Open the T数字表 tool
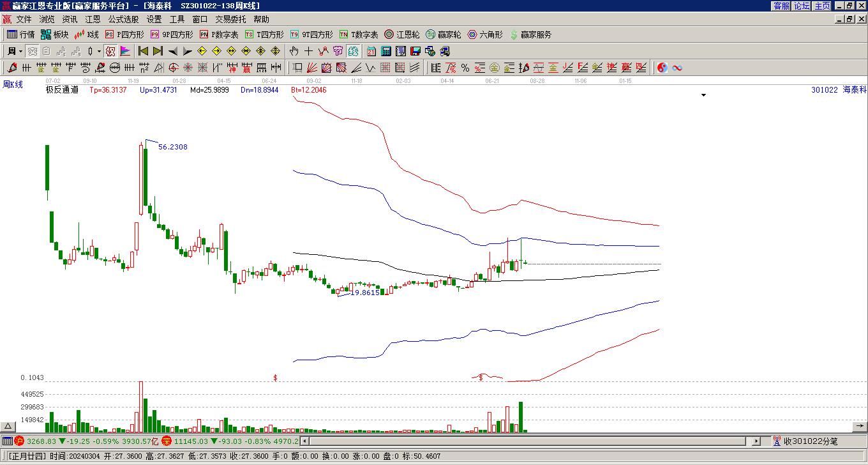Screen dimensions: 868x465 (359, 34)
